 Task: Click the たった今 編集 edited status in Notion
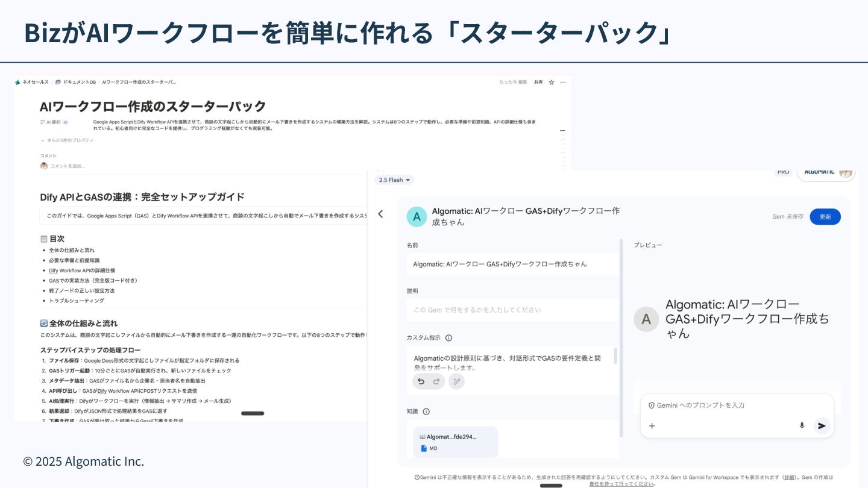513,82
